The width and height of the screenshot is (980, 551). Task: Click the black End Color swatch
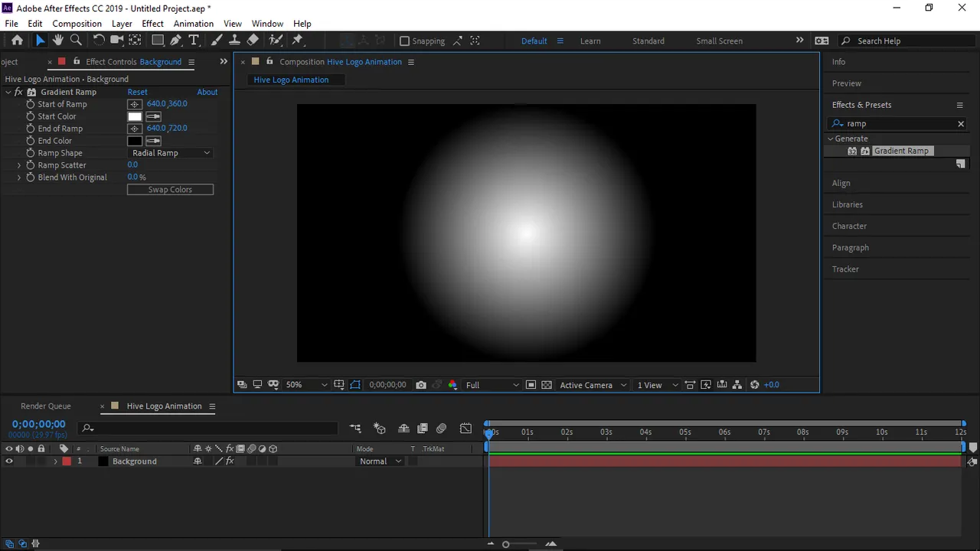click(x=135, y=141)
